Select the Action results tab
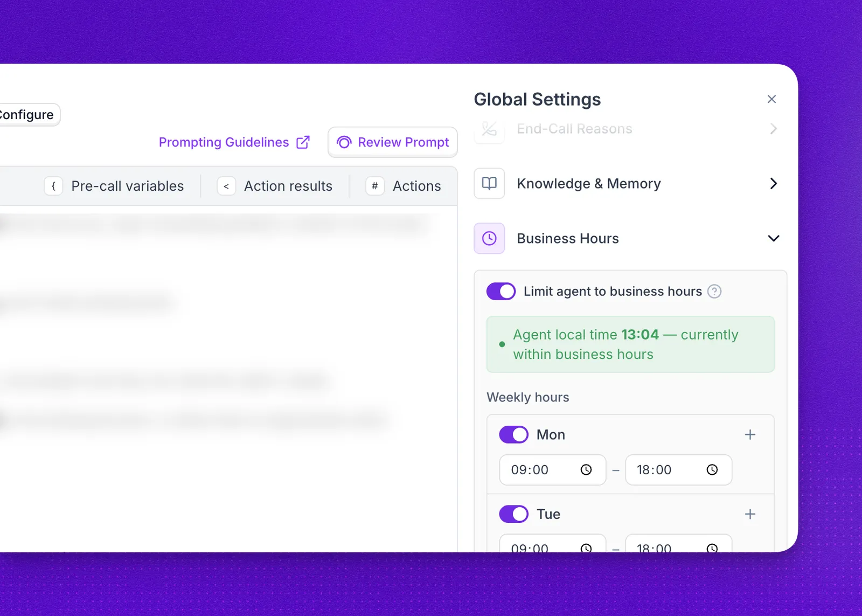This screenshot has height=616, width=862. point(275,186)
